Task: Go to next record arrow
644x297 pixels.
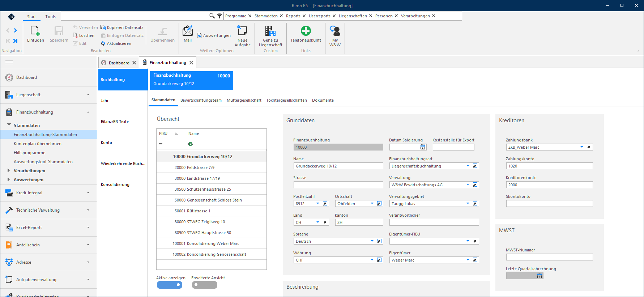Action: (x=16, y=30)
